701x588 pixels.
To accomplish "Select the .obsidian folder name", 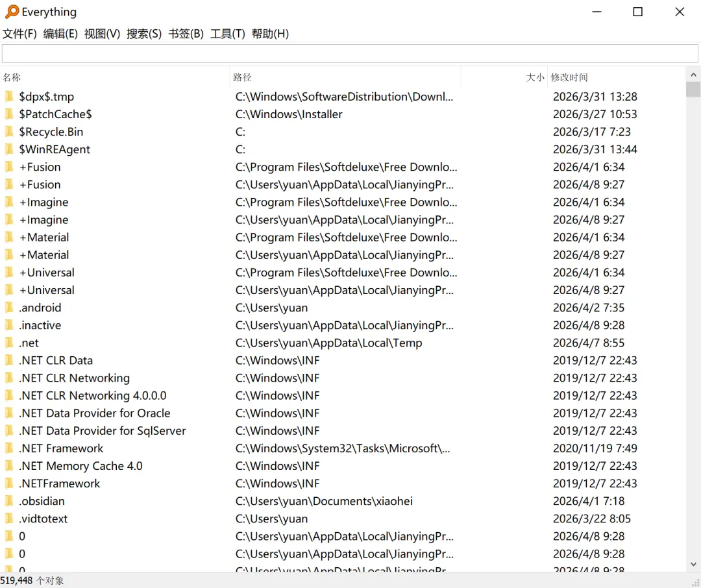I will (x=42, y=501).
